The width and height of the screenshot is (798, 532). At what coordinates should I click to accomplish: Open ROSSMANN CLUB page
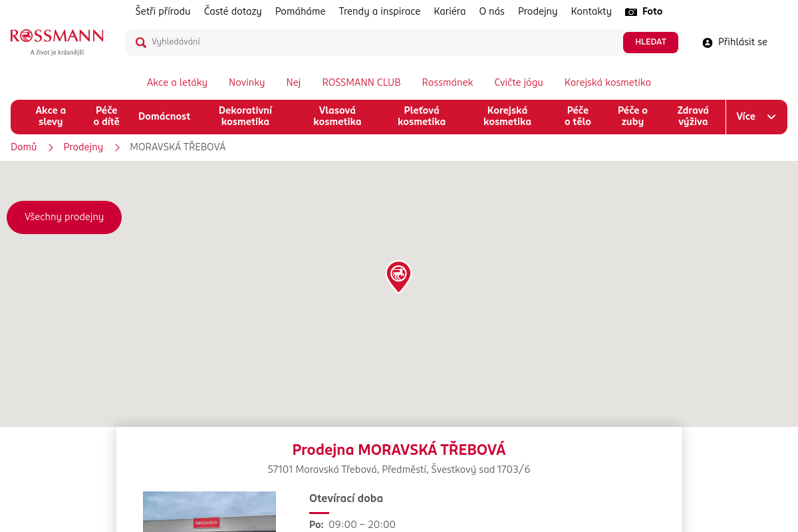tap(362, 82)
